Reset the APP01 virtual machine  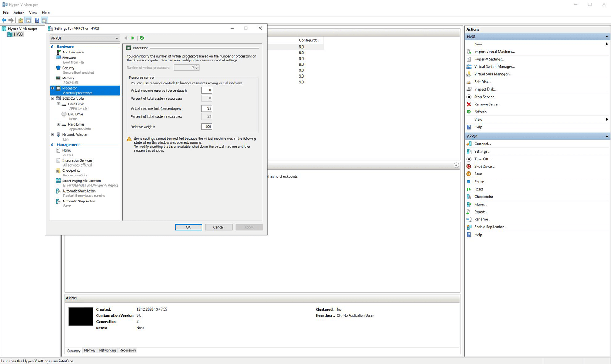479,189
